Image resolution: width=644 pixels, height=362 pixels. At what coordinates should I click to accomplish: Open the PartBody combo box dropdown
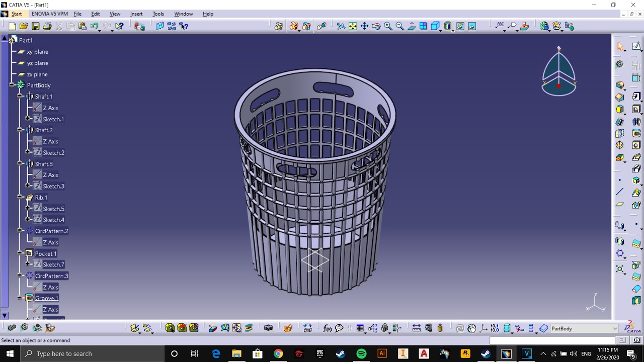[614, 328]
